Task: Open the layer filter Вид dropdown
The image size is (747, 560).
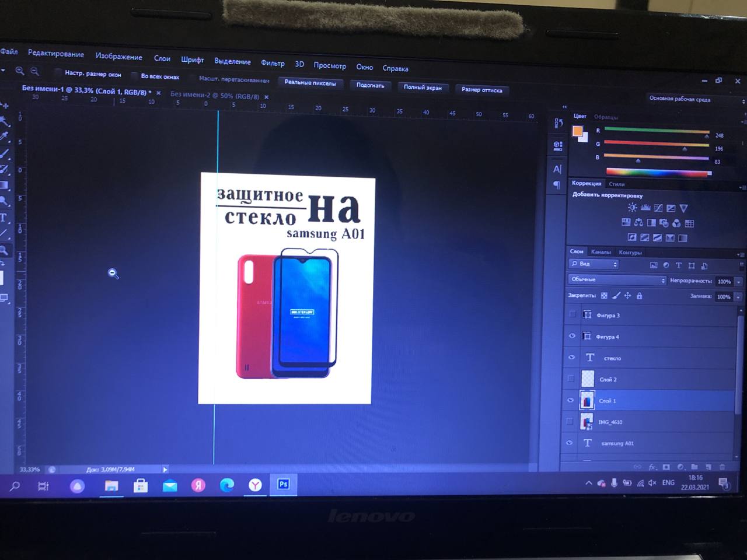Action: tap(594, 264)
